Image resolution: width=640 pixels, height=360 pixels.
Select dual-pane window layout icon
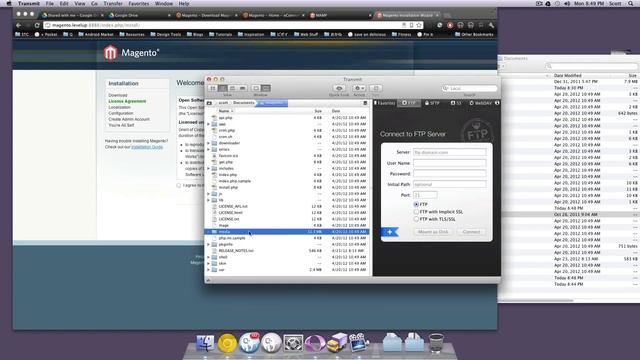point(266,88)
